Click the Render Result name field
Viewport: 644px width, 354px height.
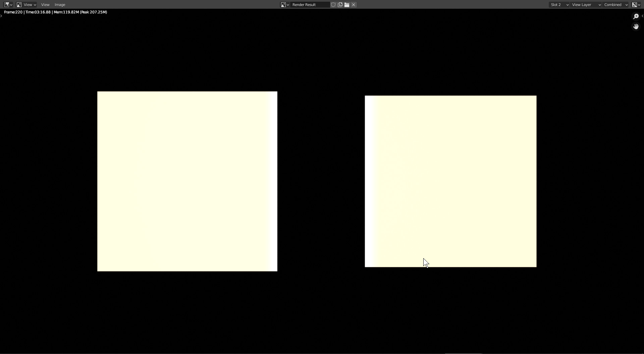tap(309, 5)
